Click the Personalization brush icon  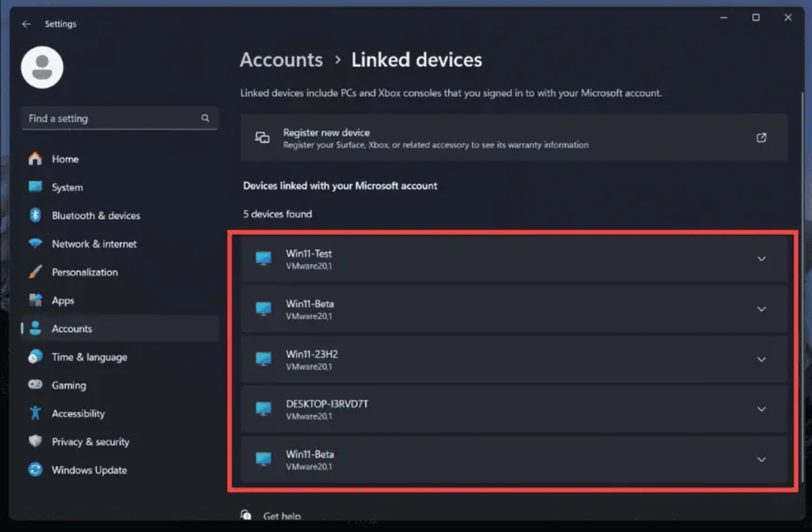pos(34,272)
